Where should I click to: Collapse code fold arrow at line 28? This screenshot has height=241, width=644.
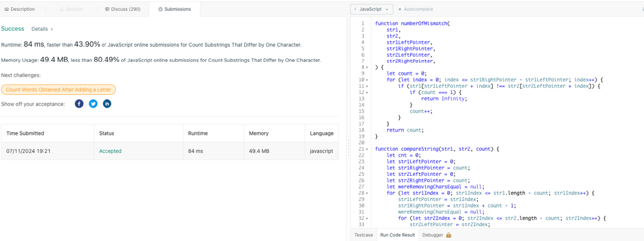pos(366,193)
